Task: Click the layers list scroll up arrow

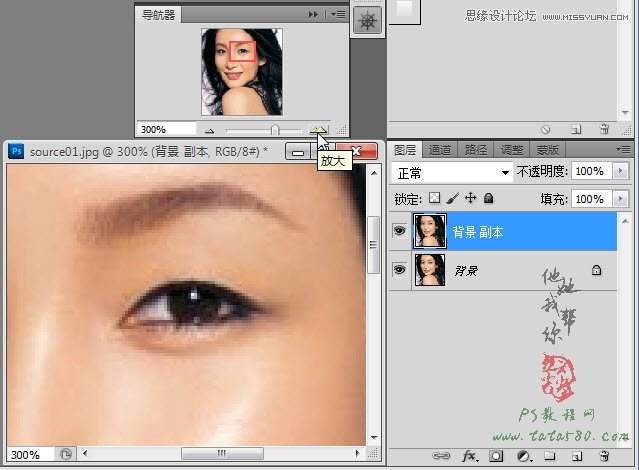Action: pyautogui.click(x=625, y=221)
